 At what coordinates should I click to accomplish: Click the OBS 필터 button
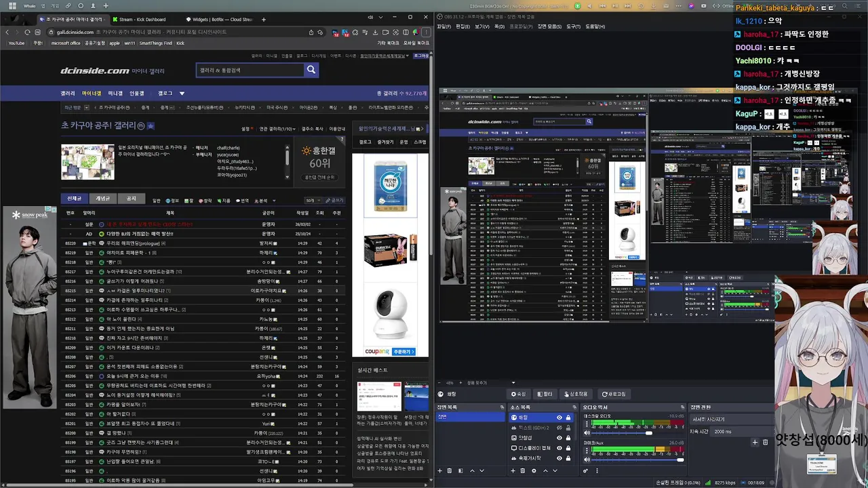point(545,394)
